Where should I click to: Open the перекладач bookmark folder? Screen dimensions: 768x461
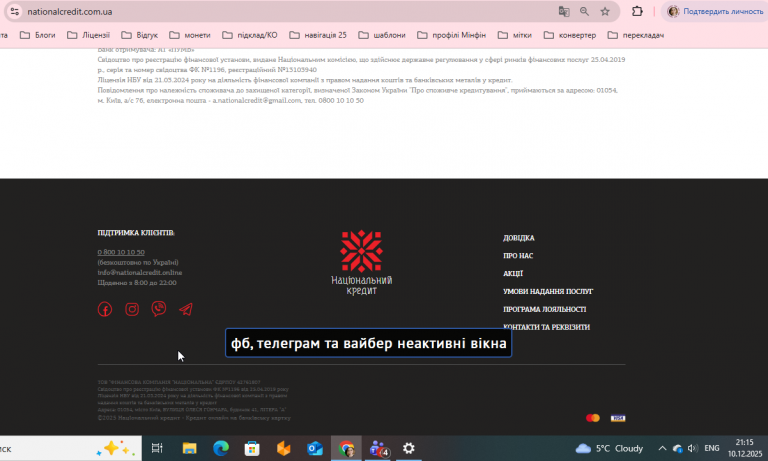[x=636, y=35]
